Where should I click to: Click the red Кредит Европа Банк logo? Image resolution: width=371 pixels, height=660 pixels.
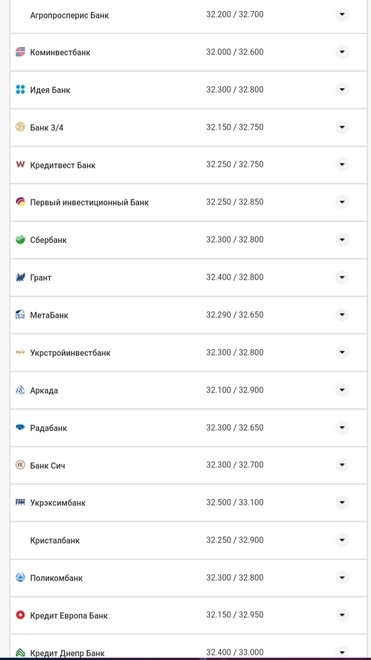pos(20,615)
